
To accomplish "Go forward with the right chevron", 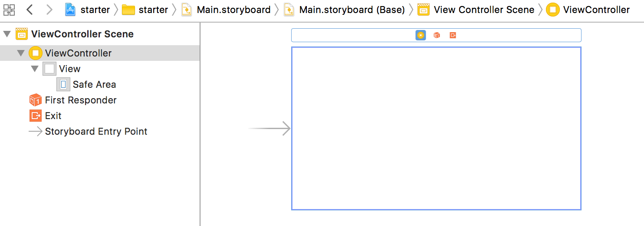I will [x=49, y=10].
